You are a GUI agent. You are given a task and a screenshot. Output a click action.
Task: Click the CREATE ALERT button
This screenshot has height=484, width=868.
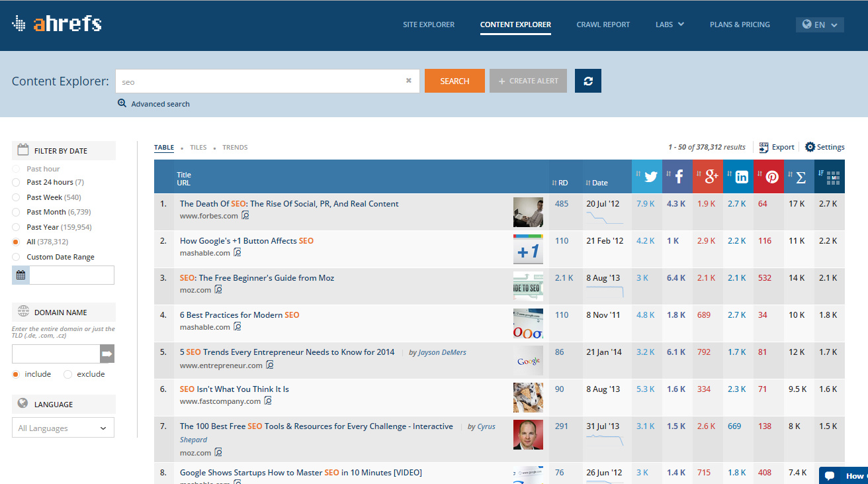click(x=528, y=81)
